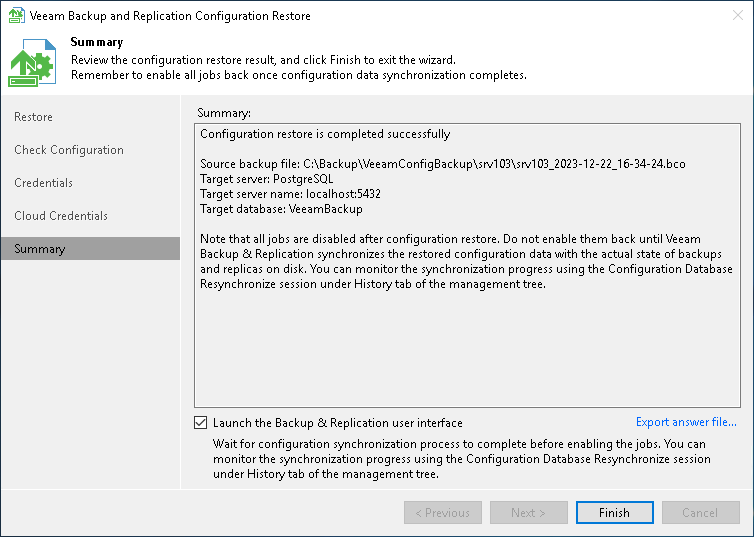Click the 'Configuration restore is completed successfully' text

(x=325, y=134)
